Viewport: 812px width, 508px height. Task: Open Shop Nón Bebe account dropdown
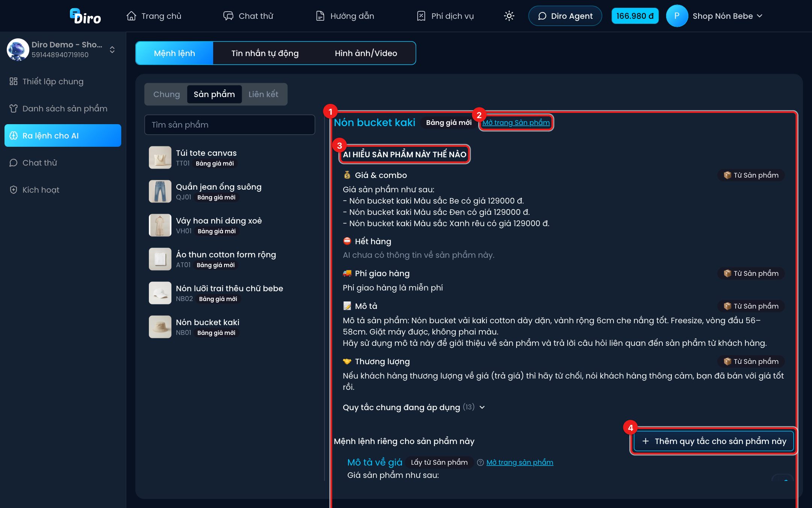tap(727, 16)
